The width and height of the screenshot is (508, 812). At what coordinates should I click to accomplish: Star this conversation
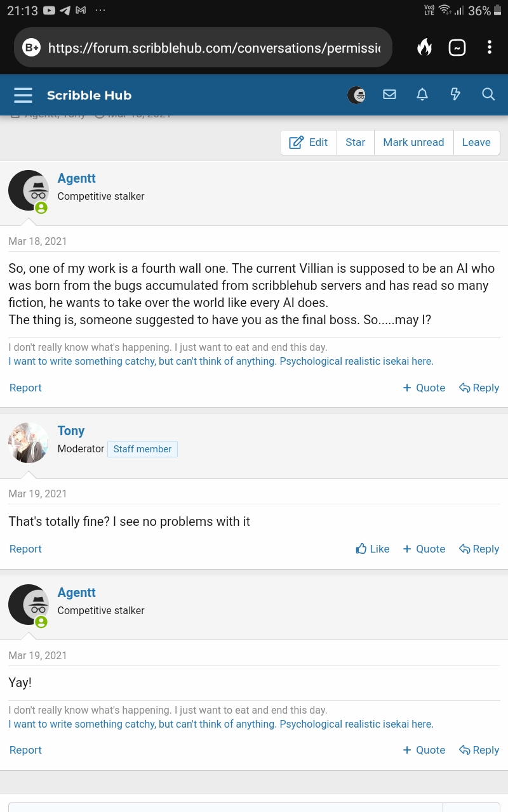355,142
